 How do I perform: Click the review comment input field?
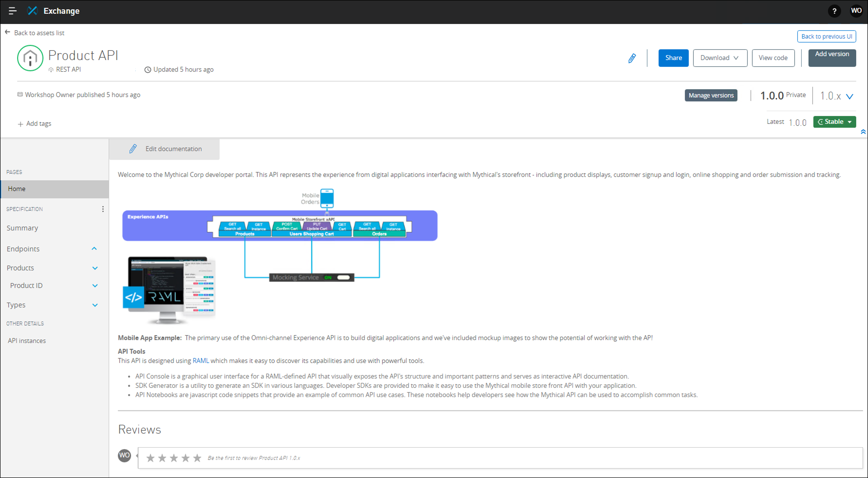tap(500, 458)
